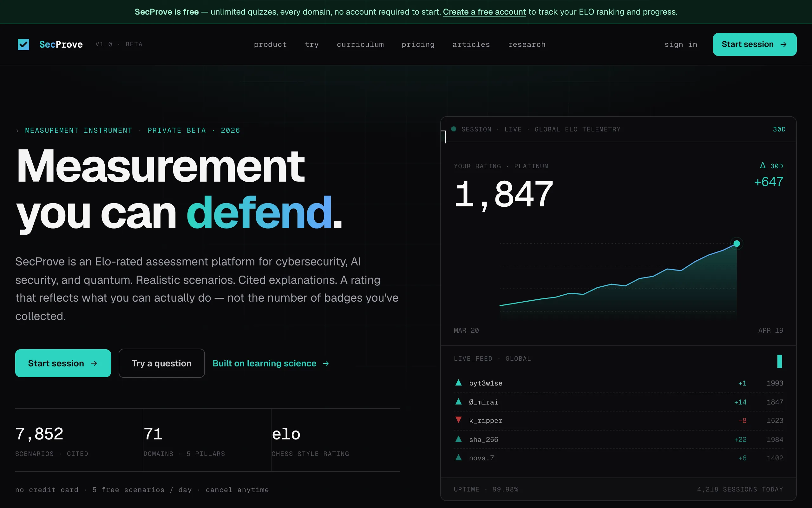This screenshot has height=508, width=812.
Task: Click the 4,218 SESSIONS TODAY text
Action: [740, 490]
